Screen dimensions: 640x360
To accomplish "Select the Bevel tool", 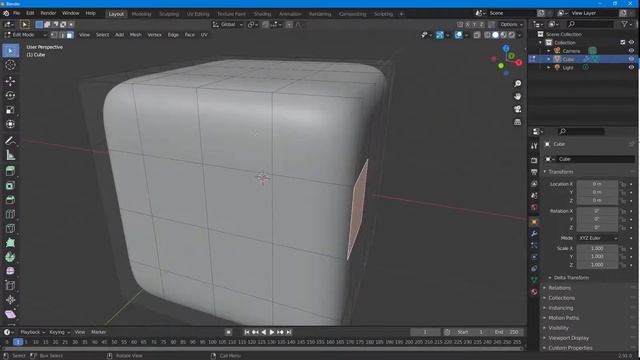I will pyautogui.click(x=10, y=200).
